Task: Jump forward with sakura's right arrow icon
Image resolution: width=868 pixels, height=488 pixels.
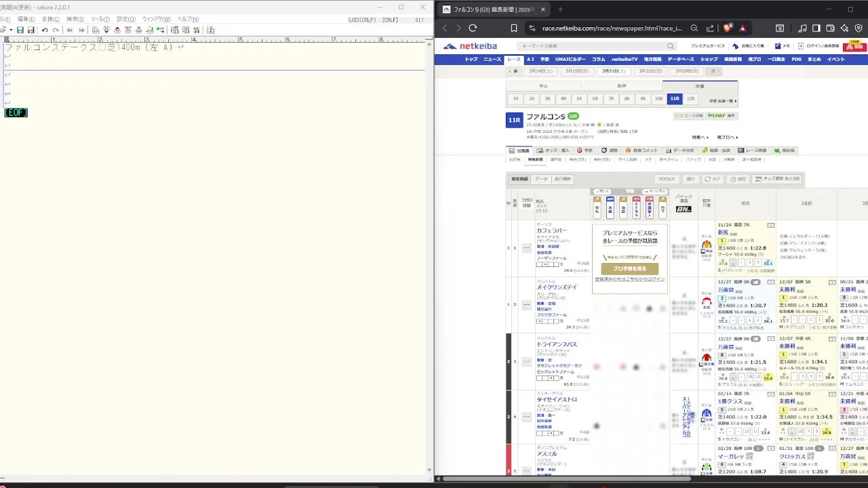Action: (x=81, y=30)
